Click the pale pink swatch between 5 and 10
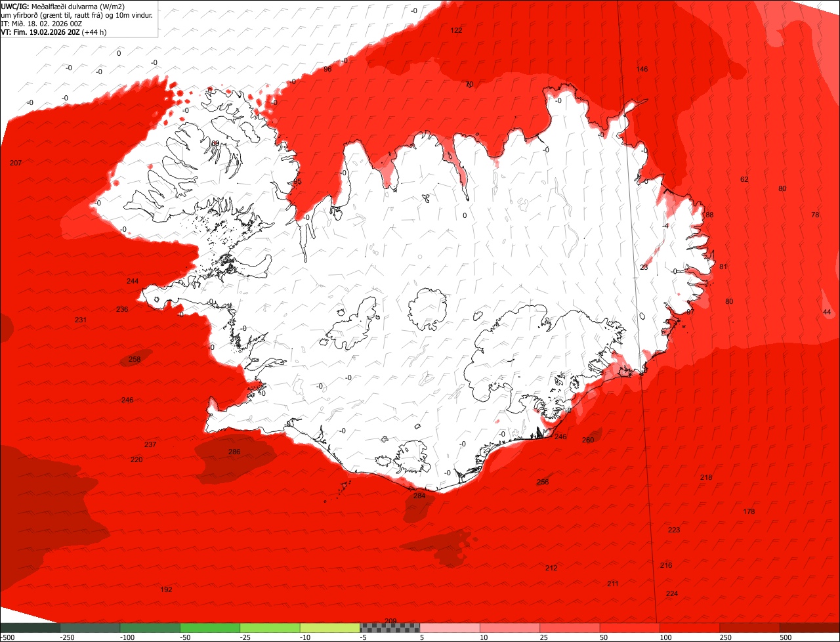Viewport: 840px width, 642px height. click(450, 628)
